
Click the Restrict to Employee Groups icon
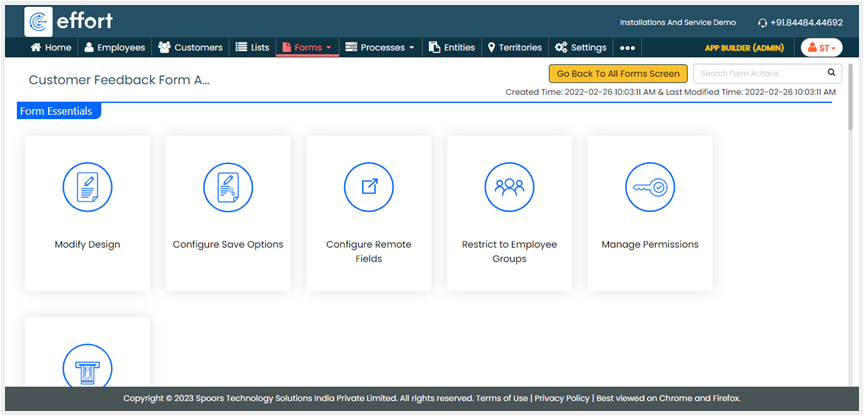509,187
